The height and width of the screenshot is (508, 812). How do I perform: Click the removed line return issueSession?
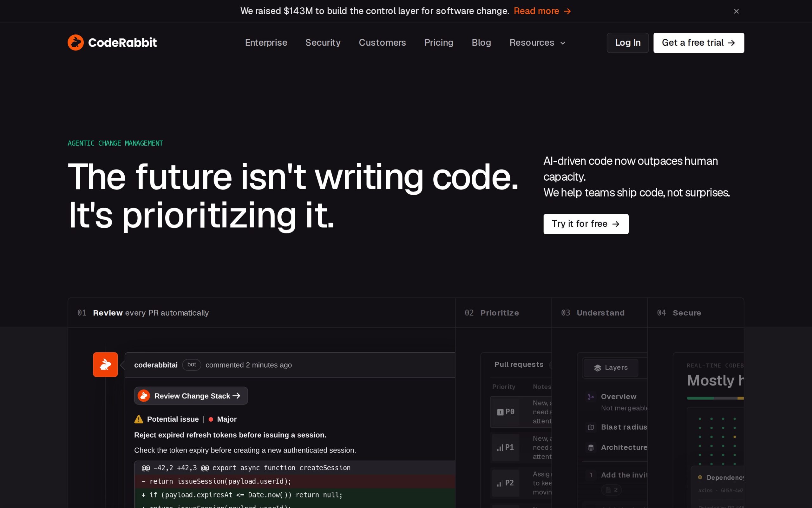click(x=295, y=481)
